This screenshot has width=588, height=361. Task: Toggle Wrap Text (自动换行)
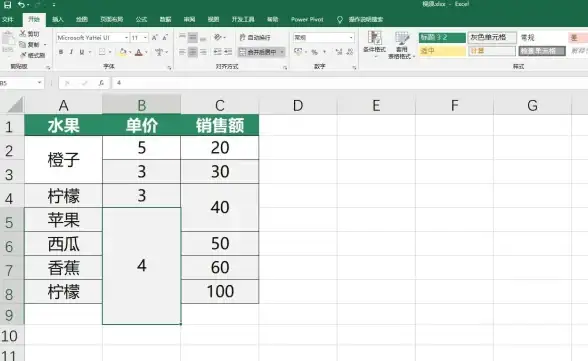(255, 37)
